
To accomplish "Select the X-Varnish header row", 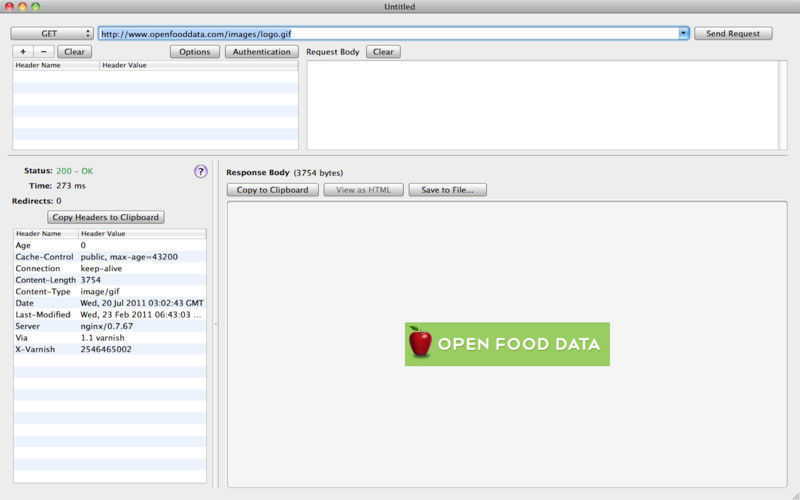I will [110, 349].
